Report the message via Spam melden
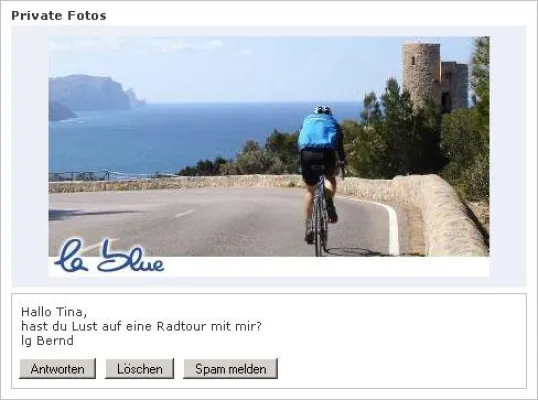The height and width of the screenshot is (400, 538). tap(231, 369)
